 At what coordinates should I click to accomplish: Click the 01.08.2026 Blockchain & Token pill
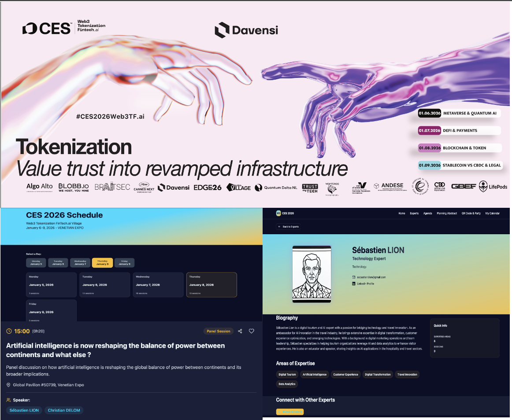(x=460, y=148)
